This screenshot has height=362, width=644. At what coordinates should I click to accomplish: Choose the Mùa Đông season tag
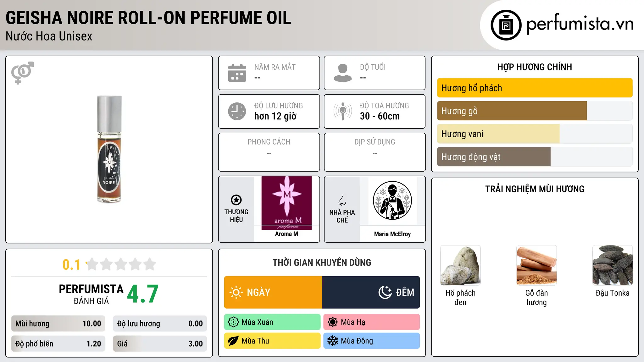372,341
